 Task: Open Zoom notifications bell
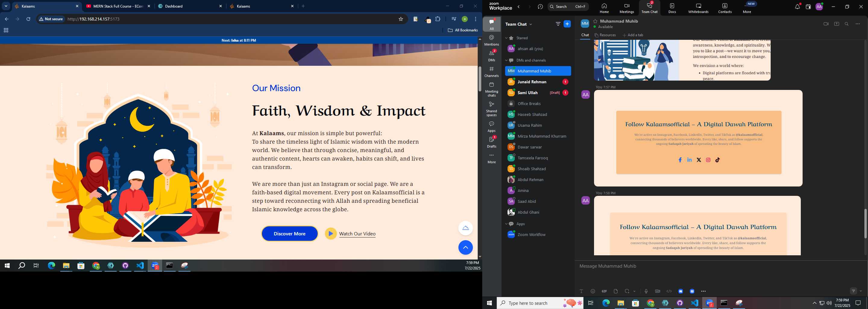pos(797,7)
